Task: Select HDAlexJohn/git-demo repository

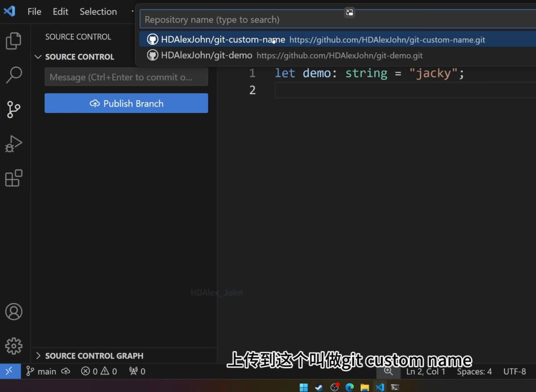Action: pos(338,55)
